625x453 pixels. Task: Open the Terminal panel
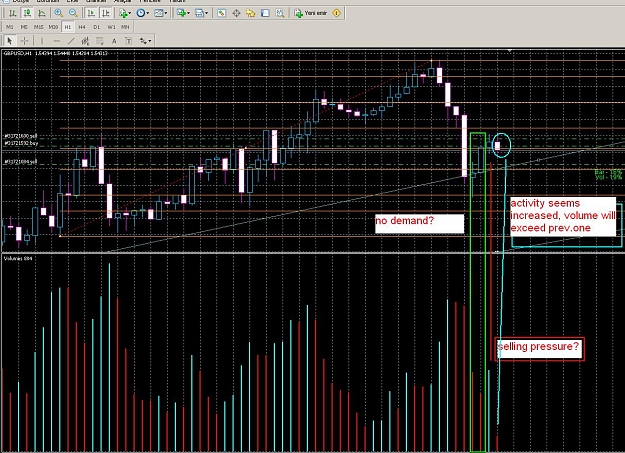(265, 13)
